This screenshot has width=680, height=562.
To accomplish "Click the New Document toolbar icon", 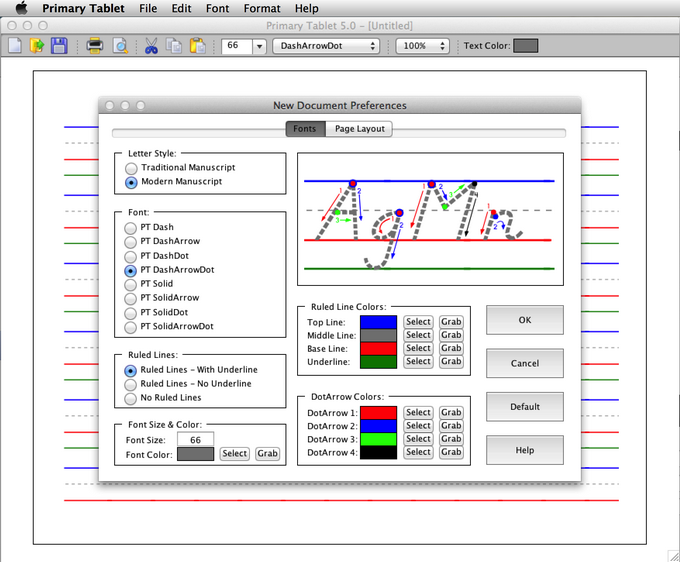I will pos(16,46).
